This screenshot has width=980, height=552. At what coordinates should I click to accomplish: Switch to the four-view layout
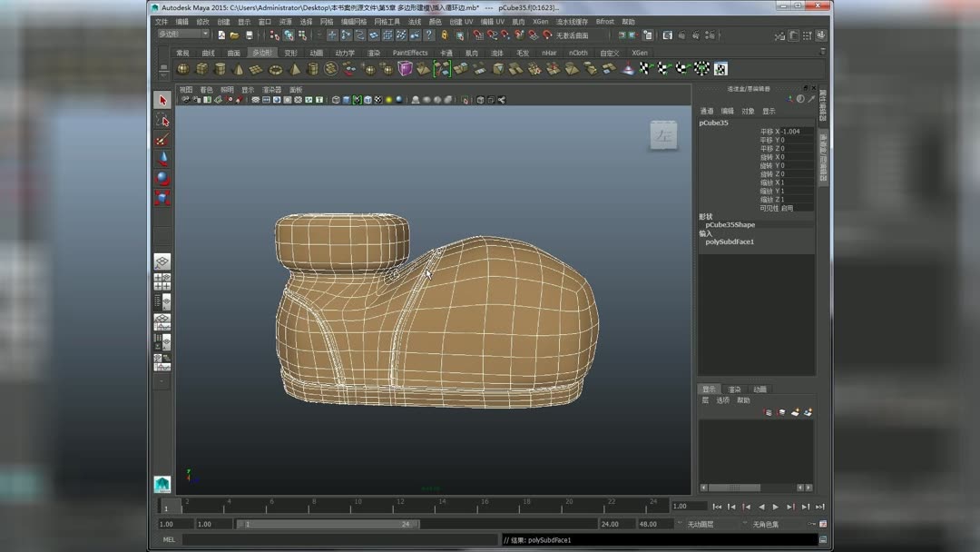[162, 282]
